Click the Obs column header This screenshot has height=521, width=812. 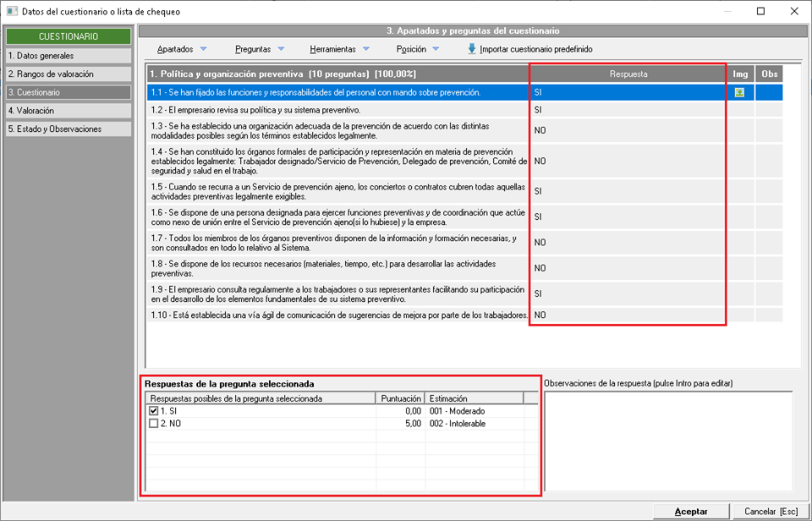point(769,74)
